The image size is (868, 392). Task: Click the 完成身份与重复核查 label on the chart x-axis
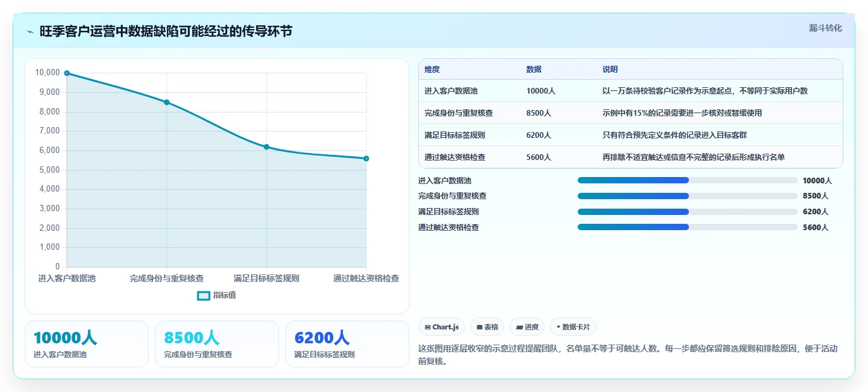166,278
